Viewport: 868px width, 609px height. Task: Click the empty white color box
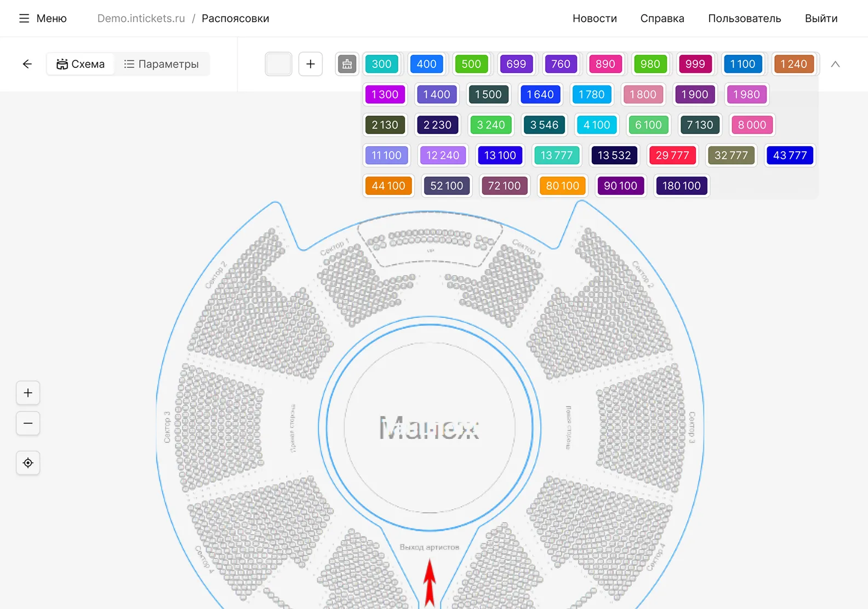click(x=278, y=64)
